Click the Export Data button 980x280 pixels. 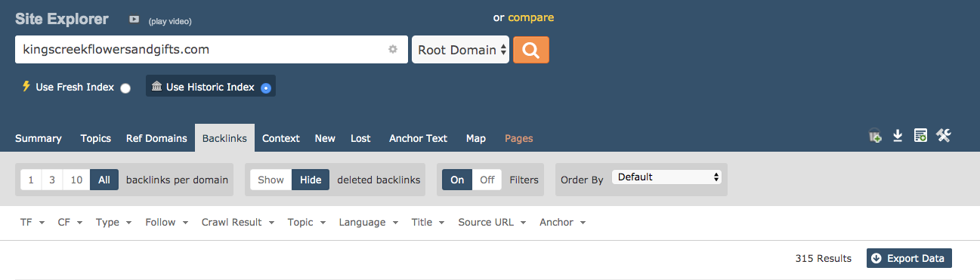click(x=909, y=258)
